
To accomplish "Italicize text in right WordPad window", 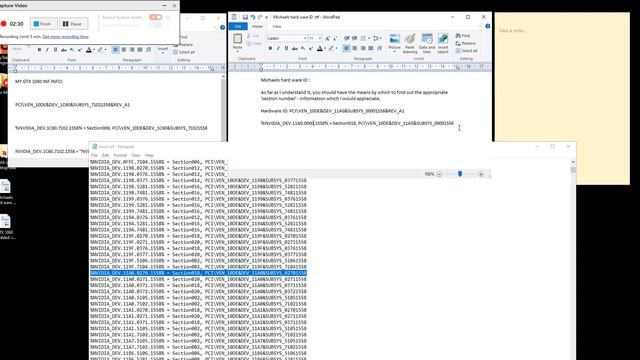I will pyautogui.click(x=278, y=49).
